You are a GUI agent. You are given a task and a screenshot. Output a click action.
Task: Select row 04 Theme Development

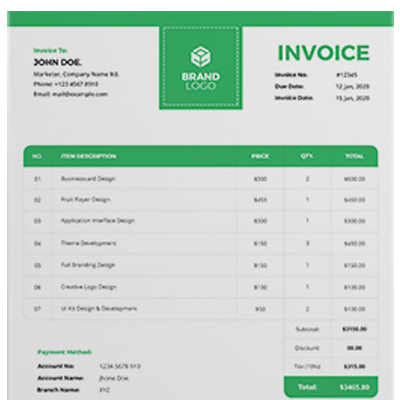200,243
